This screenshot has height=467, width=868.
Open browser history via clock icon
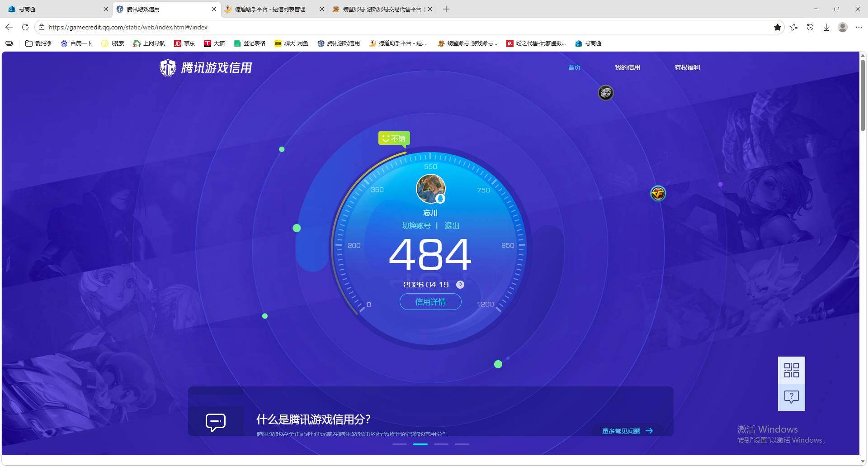[x=810, y=27]
